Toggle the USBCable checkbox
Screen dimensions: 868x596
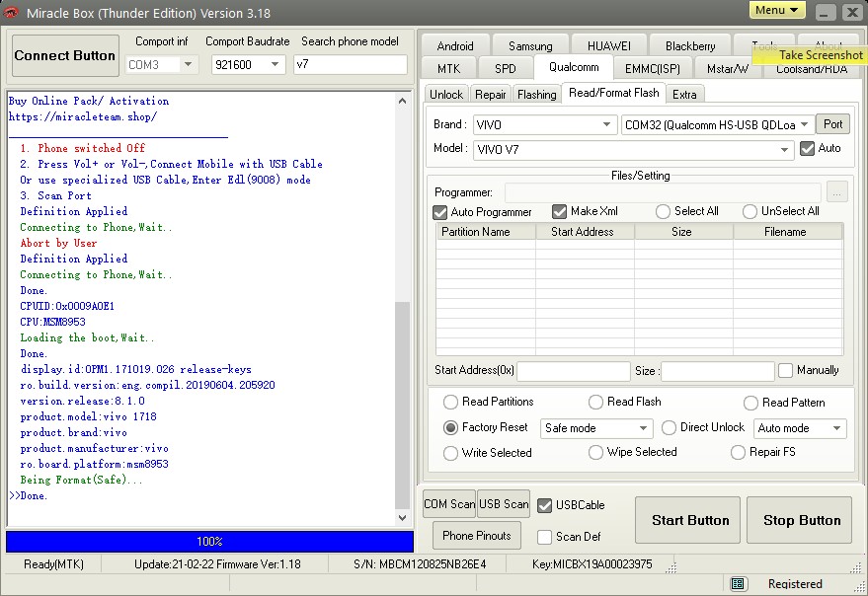pos(545,505)
